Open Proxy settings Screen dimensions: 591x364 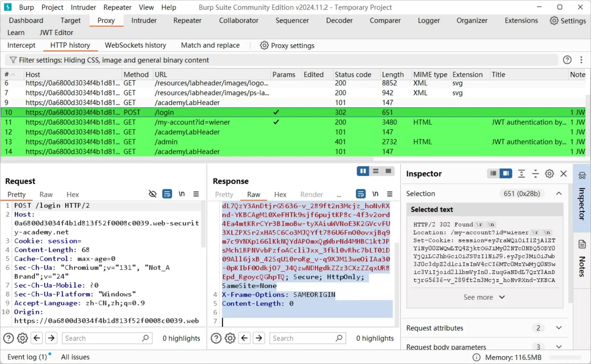(287, 46)
